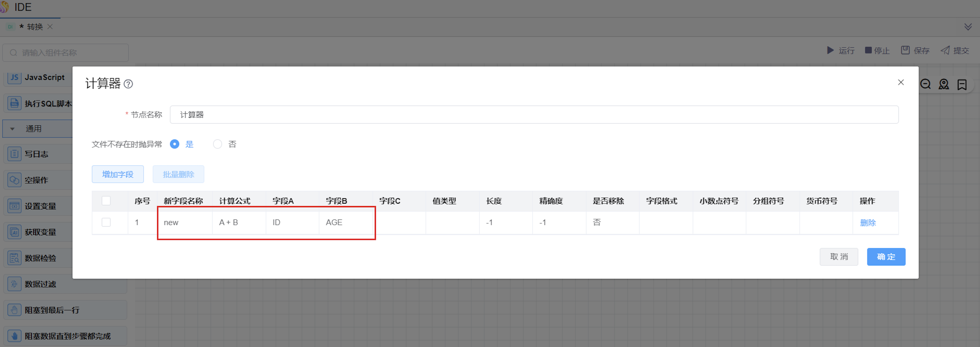Select the 否 radio option
980x347 pixels.
[x=217, y=144]
